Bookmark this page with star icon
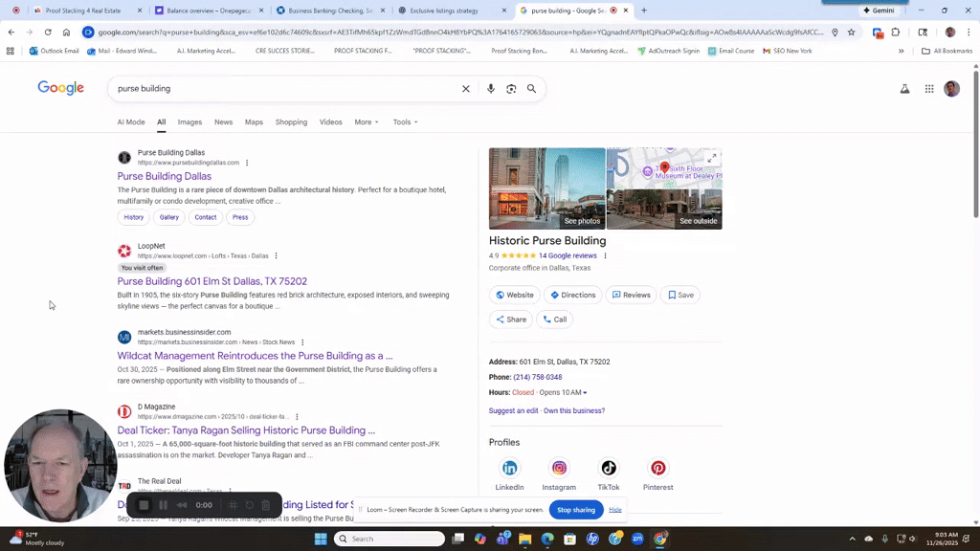 point(851,32)
